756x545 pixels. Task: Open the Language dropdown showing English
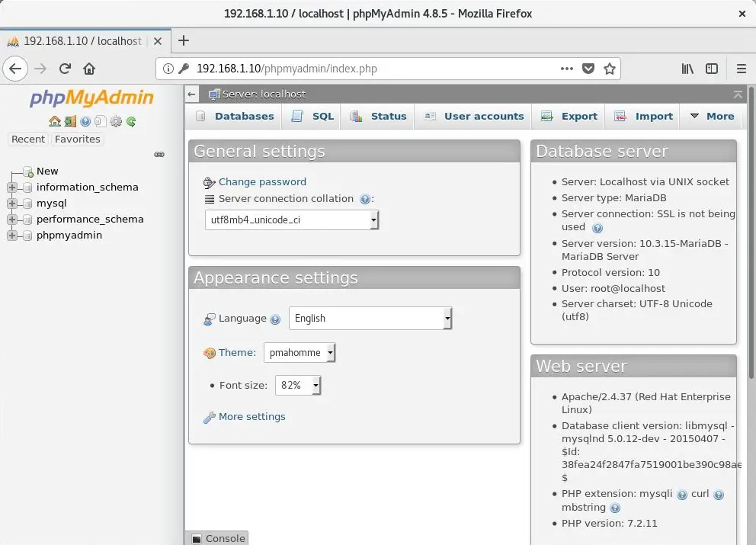(370, 319)
